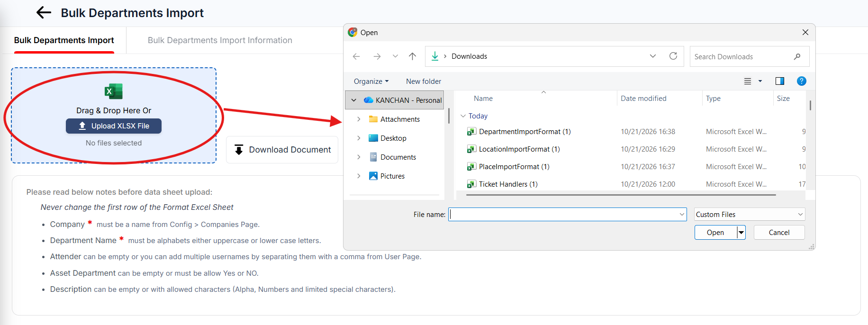Click PlaceImportFormat (1) Excel file icon
This screenshot has width=868, height=325.
click(x=471, y=167)
